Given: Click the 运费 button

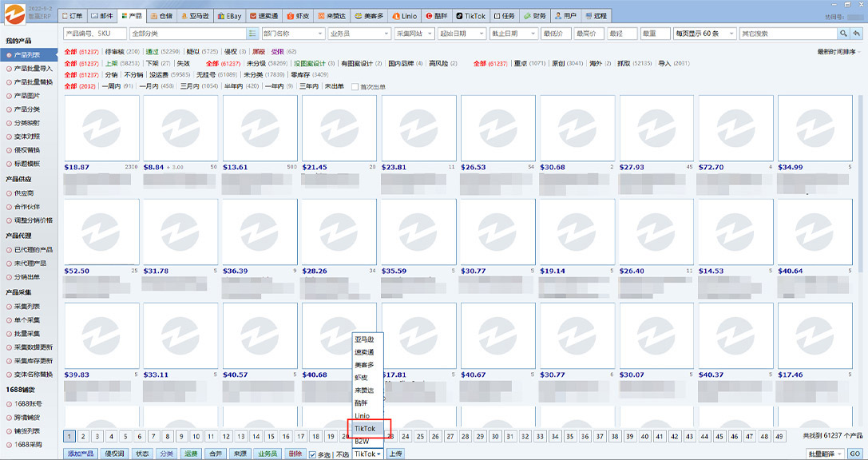Looking at the screenshot, I should pyautogui.click(x=191, y=454).
